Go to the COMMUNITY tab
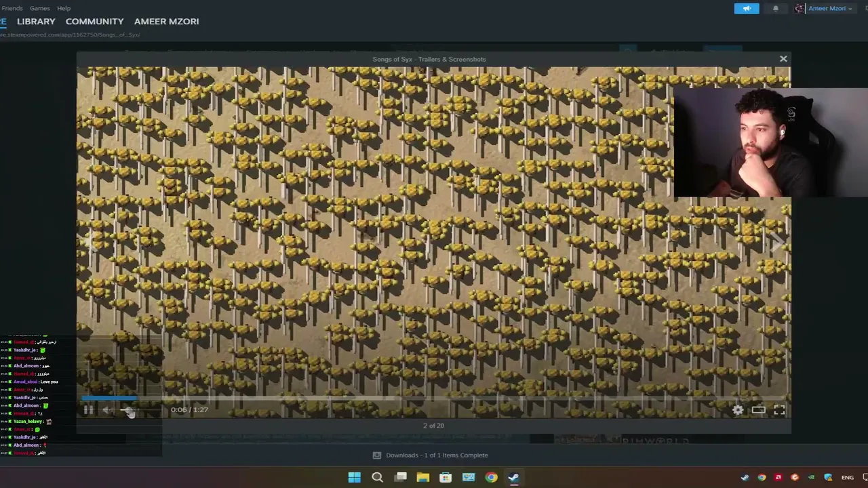868x488 pixels. [x=94, y=22]
